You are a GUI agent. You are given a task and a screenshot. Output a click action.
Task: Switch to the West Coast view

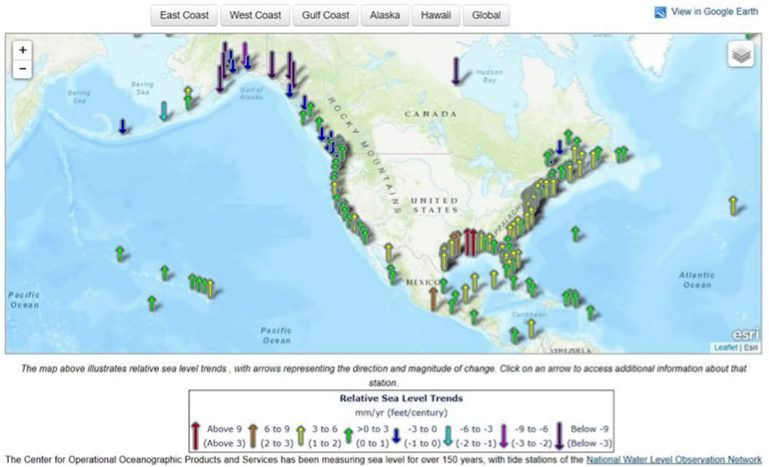[255, 16]
